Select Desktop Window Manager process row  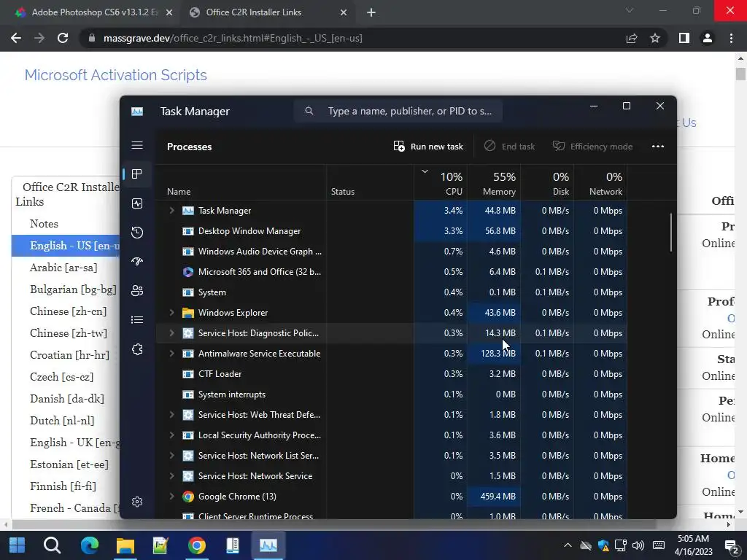tap(392, 231)
